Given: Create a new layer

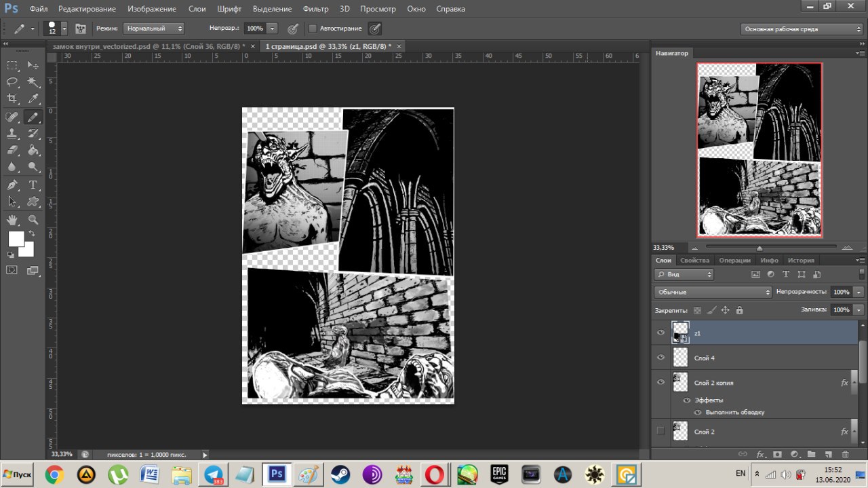Looking at the screenshot, I should tap(828, 454).
